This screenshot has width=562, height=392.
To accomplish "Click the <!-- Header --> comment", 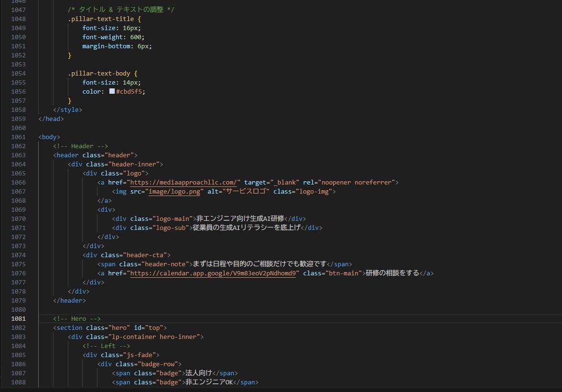I will click(80, 146).
